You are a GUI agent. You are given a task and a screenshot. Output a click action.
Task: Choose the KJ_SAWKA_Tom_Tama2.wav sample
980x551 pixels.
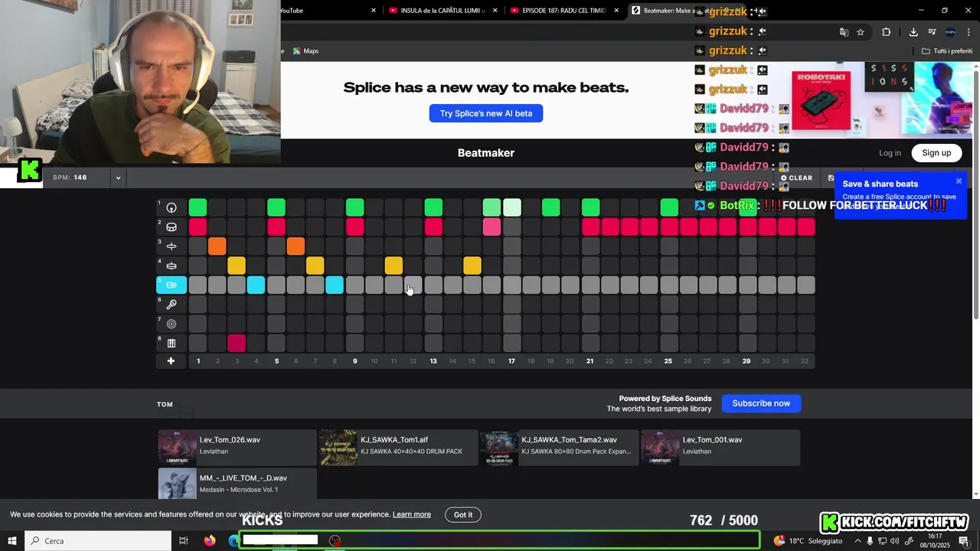pos(558,447)
